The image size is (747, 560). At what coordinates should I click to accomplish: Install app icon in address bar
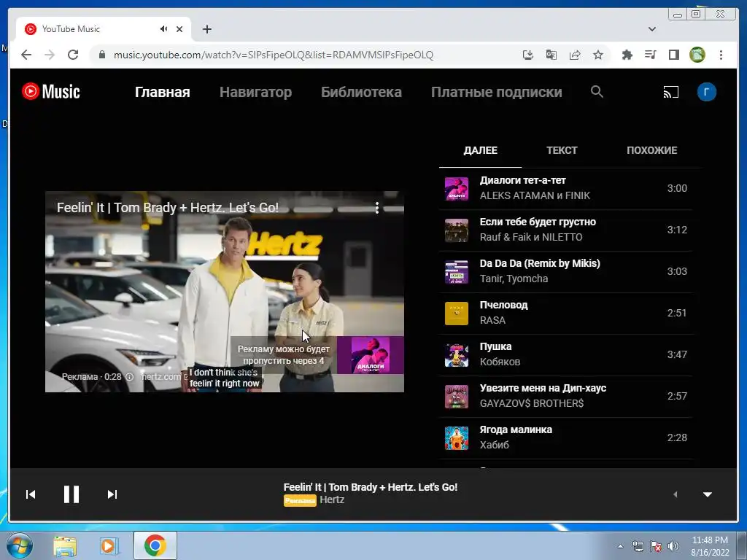point(528,55)
